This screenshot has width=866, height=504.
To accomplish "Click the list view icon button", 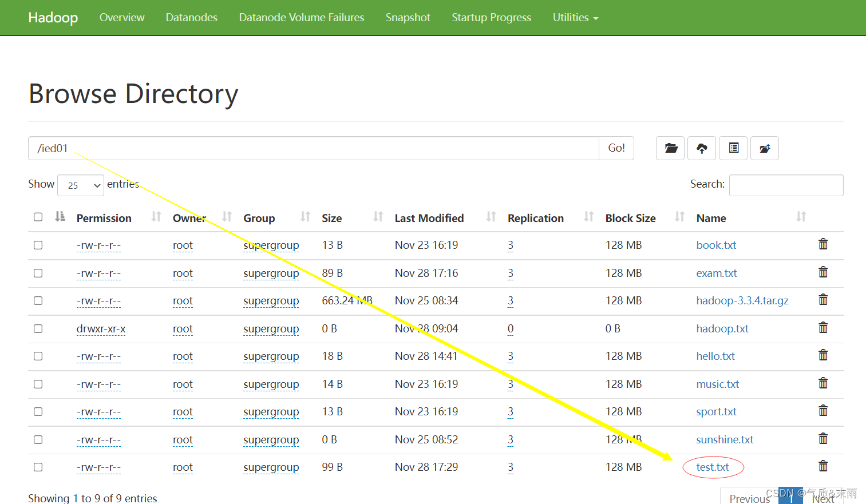I will [x=733, y=148].
